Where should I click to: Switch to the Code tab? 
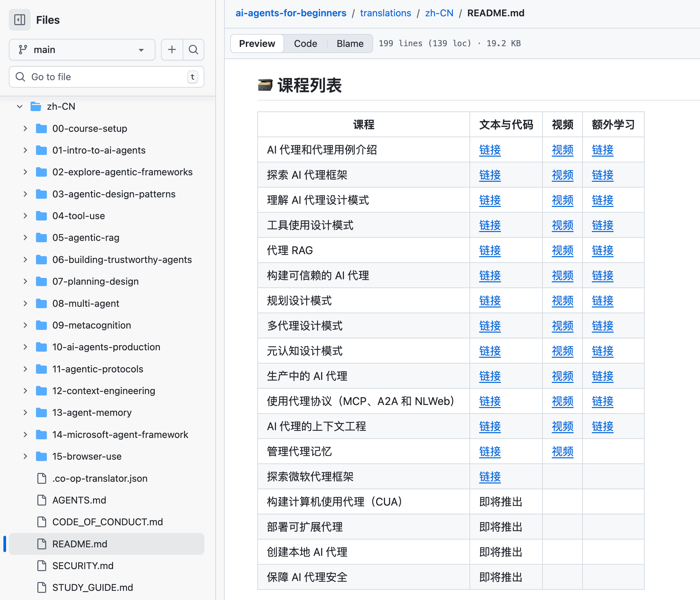pyautogui.click(x=305, y=43)
